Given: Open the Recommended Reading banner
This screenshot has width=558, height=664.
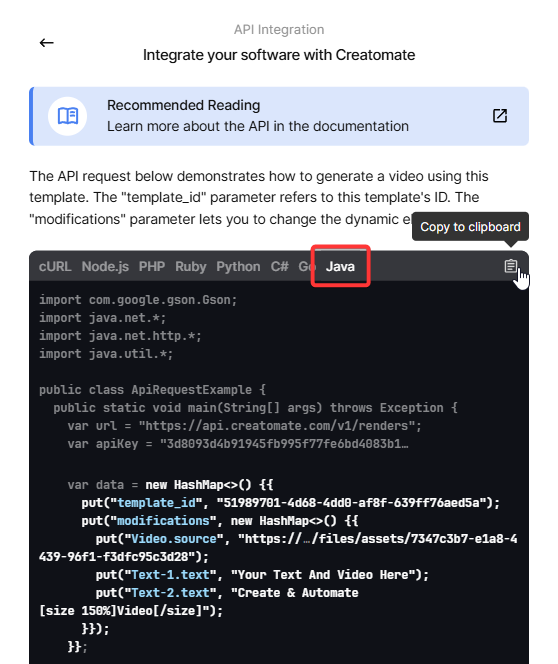Looking at the screenshot, I should point(279,116).
